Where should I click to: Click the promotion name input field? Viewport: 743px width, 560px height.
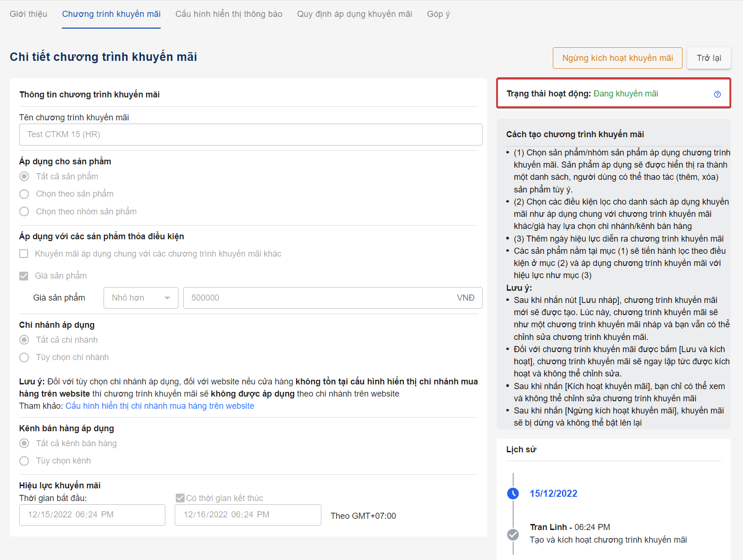click(251, 135)
